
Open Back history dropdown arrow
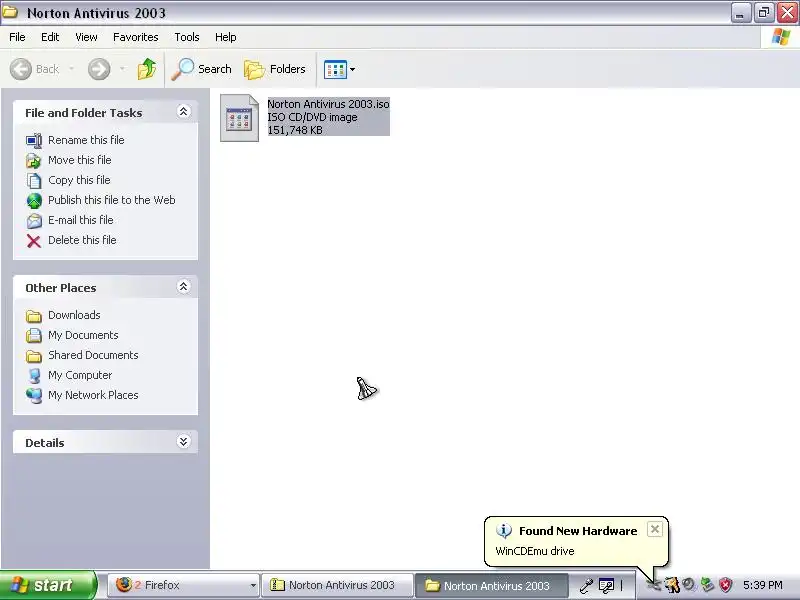(71, 69)
